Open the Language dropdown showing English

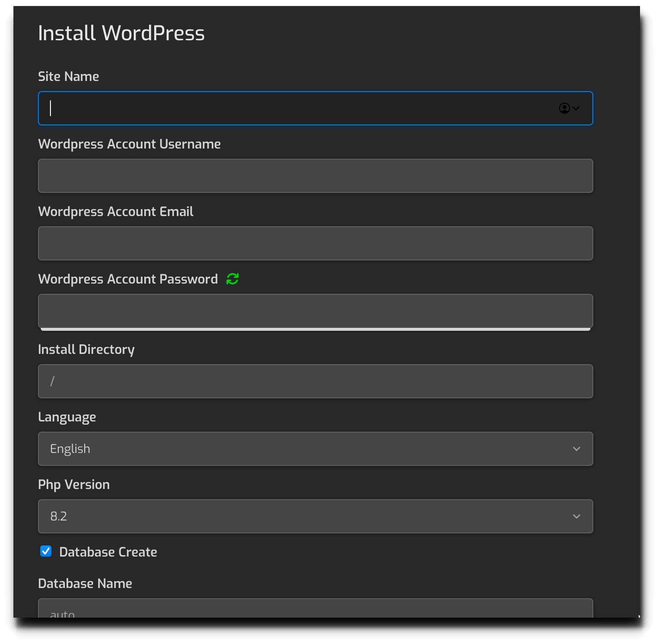click(316, 449)
